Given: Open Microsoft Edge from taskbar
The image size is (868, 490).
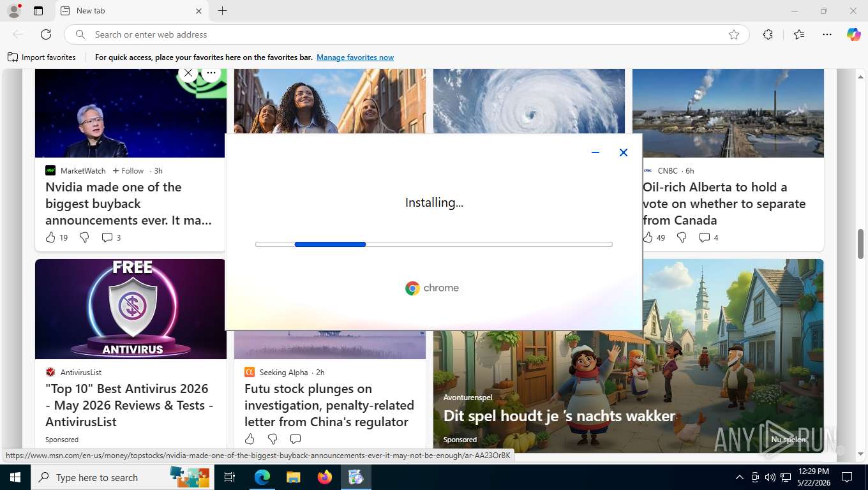Looking at the screenshot, I should click(262, 477).
